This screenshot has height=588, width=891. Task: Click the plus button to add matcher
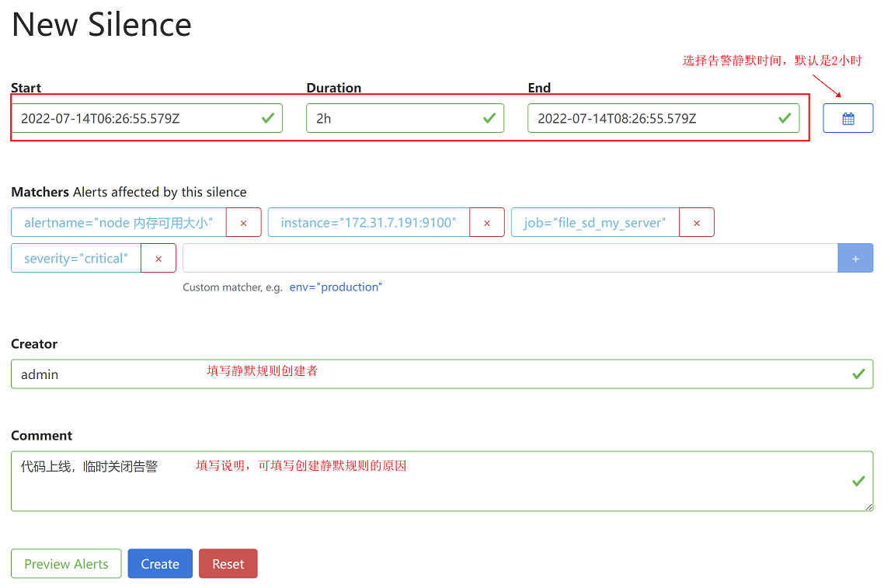click(x=855, y=259)
